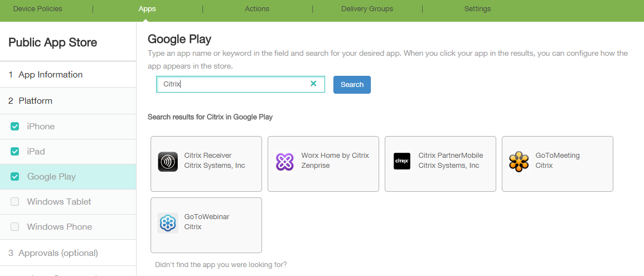Open step 3 Approvals (optional)
This screenshot has height=276, width=644.
tap(68, 253)
